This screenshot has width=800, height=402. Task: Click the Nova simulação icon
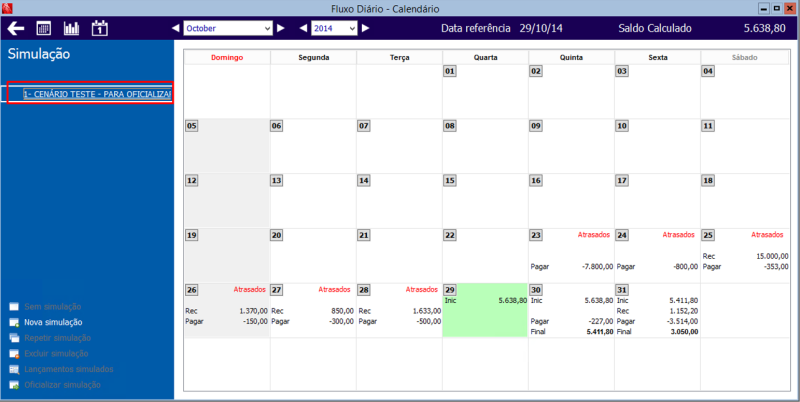point(14,322)
